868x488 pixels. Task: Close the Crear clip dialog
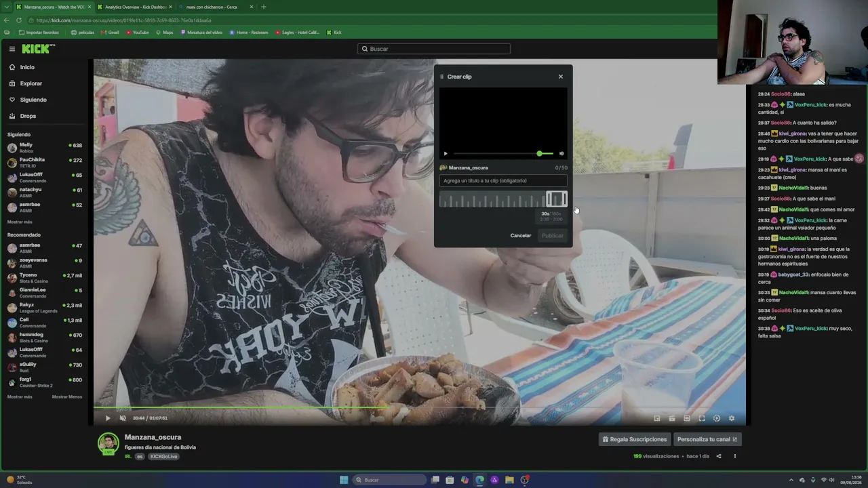(561, 77)
